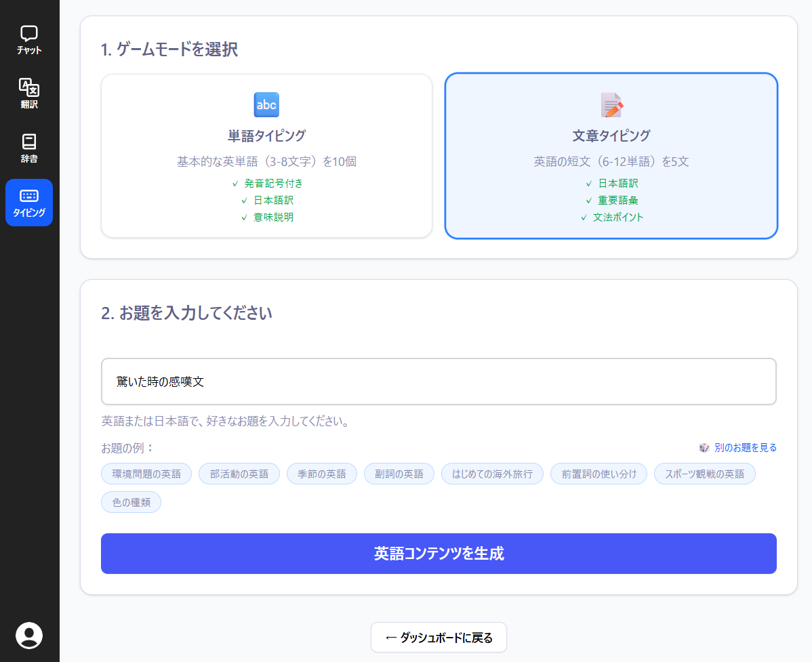The height and width of the screenshot is (662, 812).
Task: Click the 重要語彙 feature text
Action: coord(617,201)
